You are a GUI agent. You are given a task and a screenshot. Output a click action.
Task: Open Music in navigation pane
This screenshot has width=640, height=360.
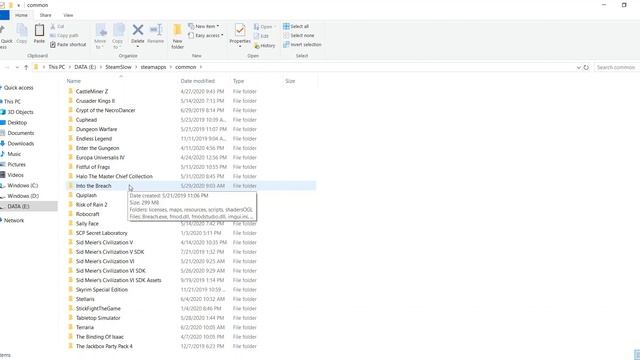point(14,154)
